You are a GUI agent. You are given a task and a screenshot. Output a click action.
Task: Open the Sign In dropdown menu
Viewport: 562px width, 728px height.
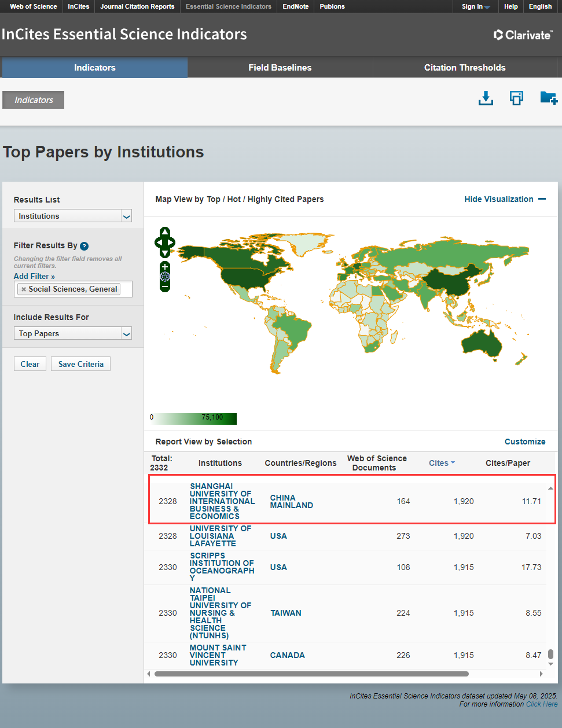coord(476,6)
